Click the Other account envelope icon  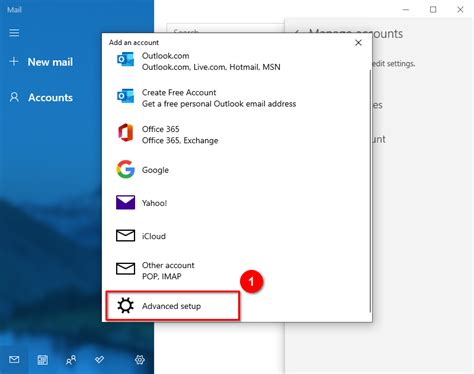click(x=125, y=269)
